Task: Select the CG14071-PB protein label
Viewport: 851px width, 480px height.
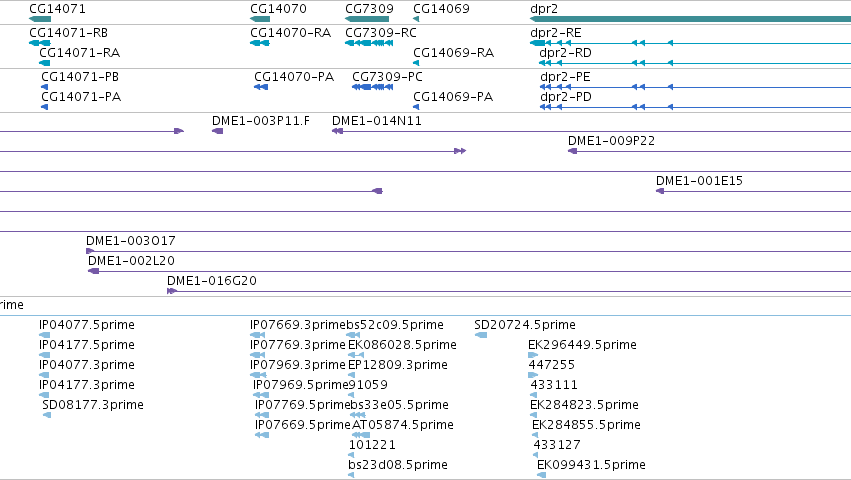Action: tap(80, 77)
